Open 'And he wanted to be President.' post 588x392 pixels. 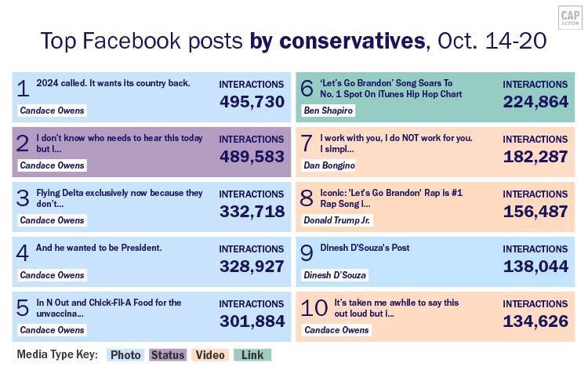tap(99, 248)
